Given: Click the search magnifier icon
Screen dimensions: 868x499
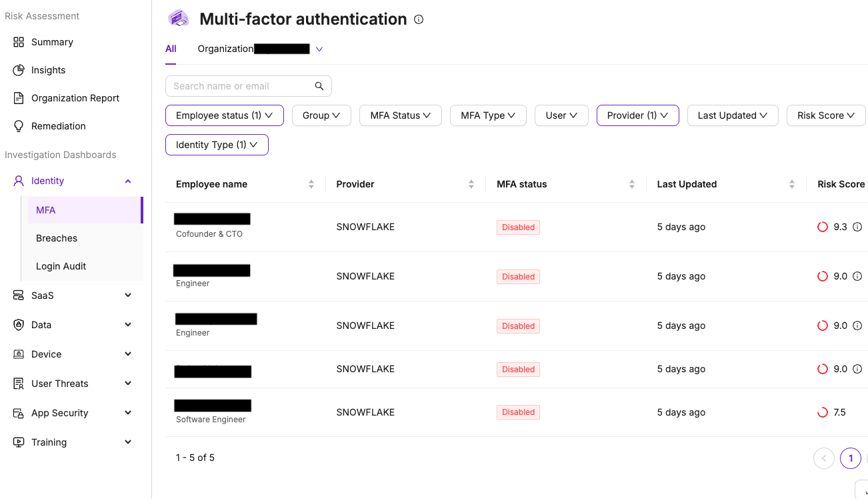Looking at the screenshot, I should pyautogui.click(x=319, y=86).
